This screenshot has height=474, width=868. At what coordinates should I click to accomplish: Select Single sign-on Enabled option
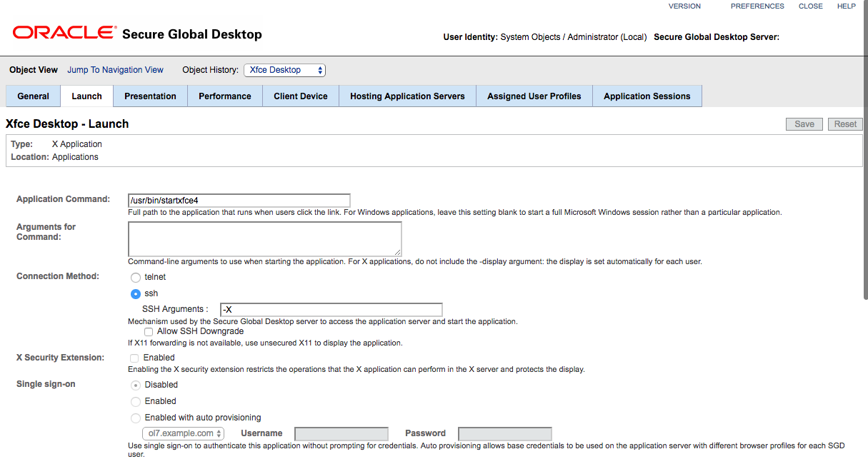(x=136, y=402)
